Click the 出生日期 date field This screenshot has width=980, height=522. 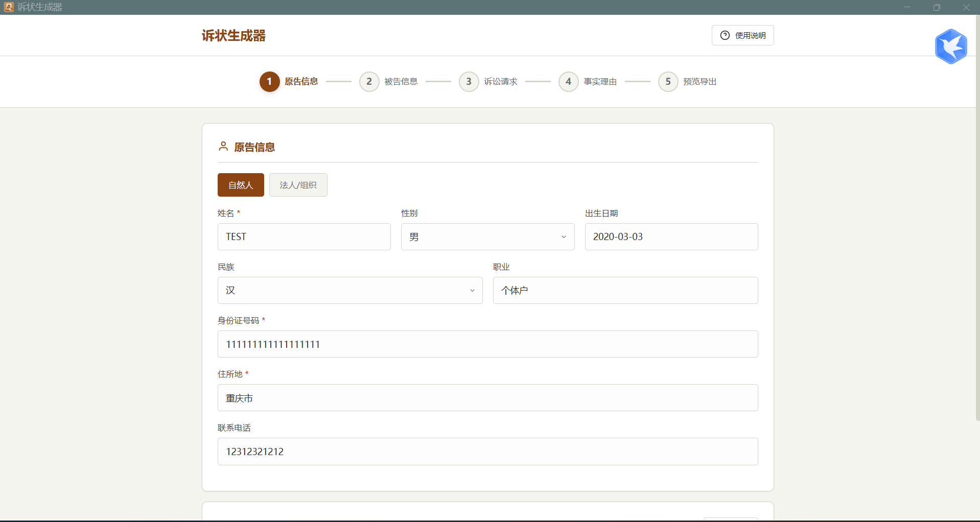click(671, 237)
